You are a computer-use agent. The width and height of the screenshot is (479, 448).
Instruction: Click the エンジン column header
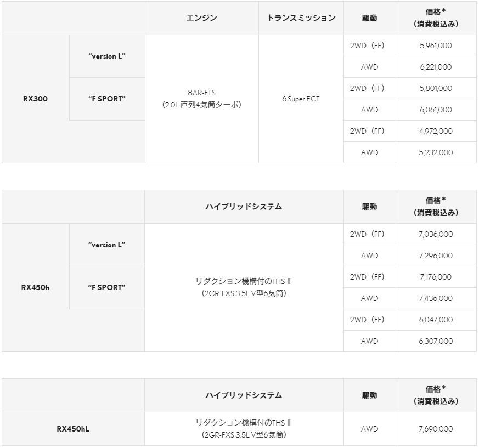[x=201, y=18]
